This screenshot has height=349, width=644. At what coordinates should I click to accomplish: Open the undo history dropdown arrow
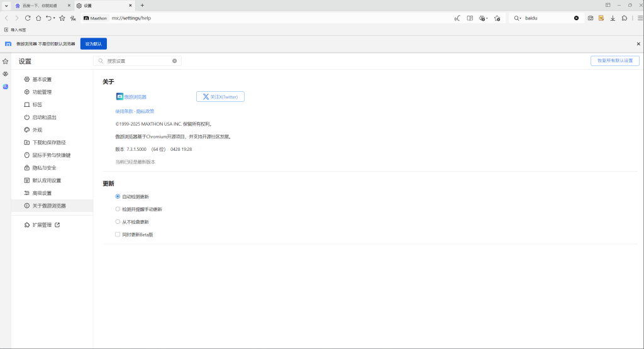[54, 18]
